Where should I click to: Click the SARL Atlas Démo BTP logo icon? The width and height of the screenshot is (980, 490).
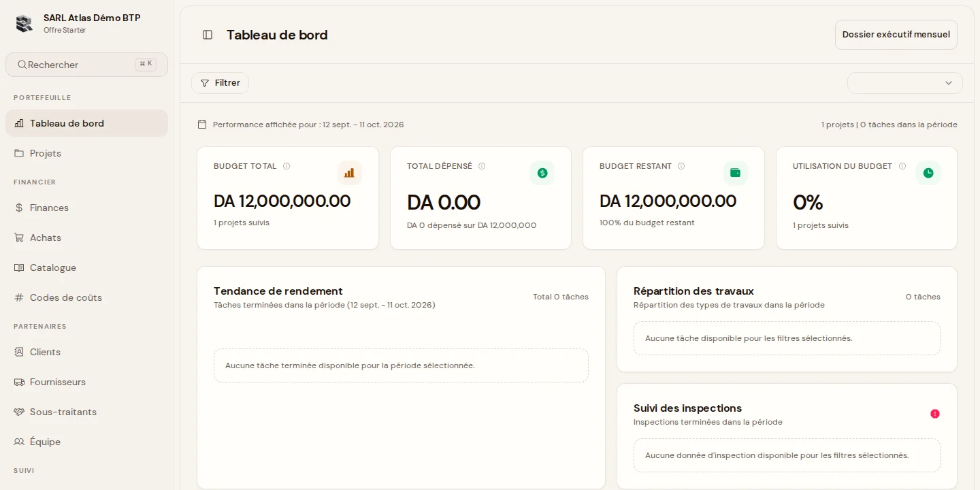[x=24, y=23]
